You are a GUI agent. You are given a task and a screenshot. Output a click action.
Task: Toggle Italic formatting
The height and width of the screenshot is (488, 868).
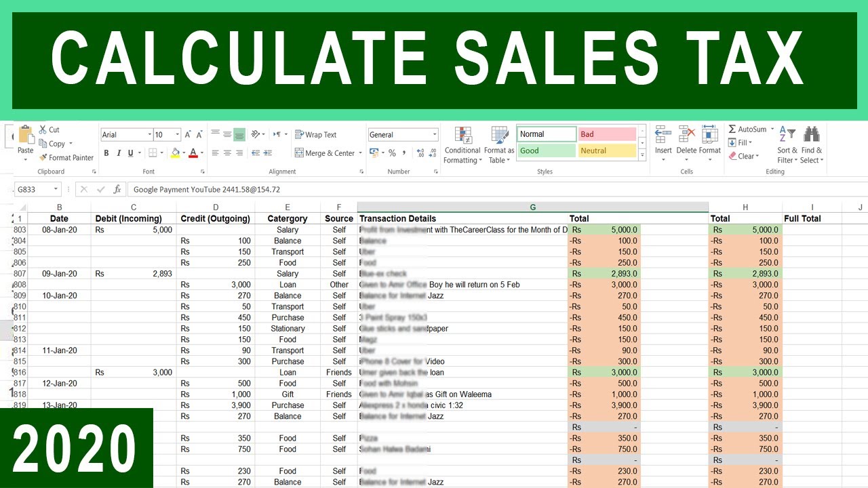[118, 153]
